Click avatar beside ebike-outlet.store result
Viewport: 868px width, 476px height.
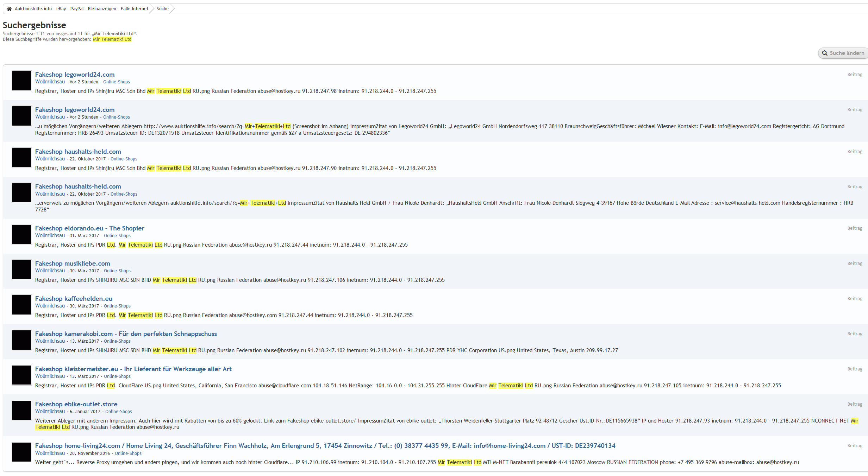tap(22, 410)
